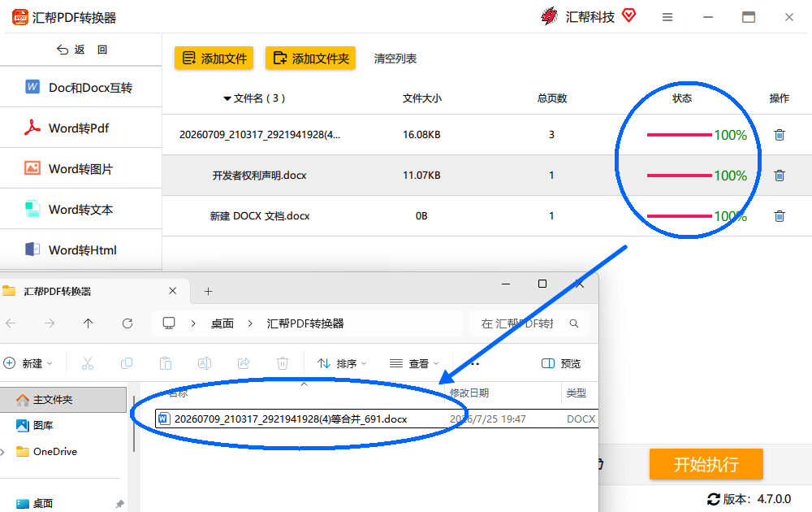
Task: Open the hamburger menu in title bar
Action: [x=667, y=17]
